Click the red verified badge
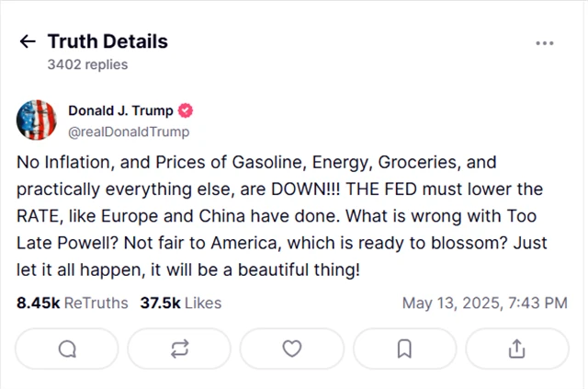The image size is (588, 389). (x=185, y=111)
